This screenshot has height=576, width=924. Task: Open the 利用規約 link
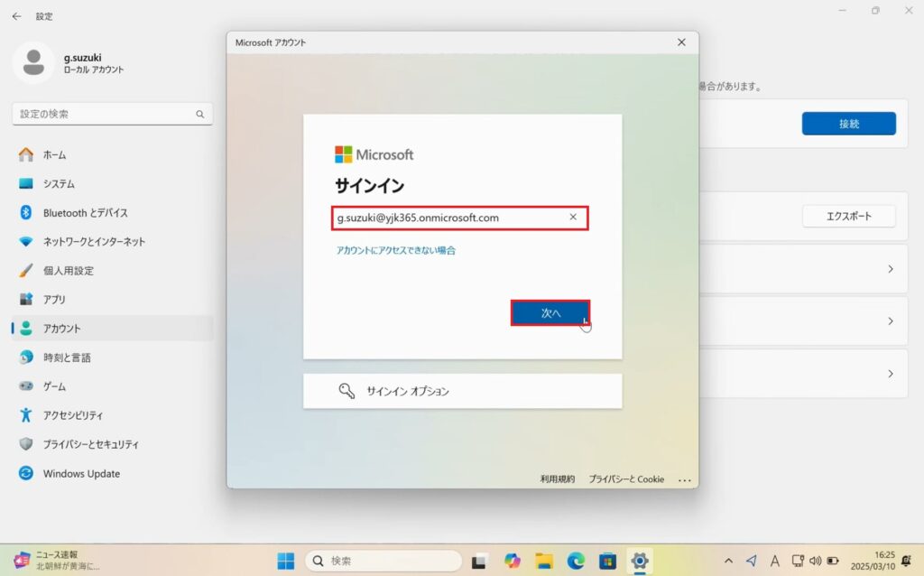point(558,479)
